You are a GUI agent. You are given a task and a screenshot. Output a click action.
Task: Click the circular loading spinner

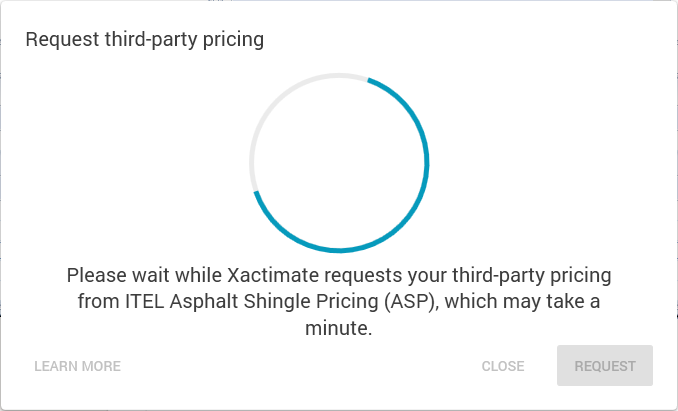click(x=339, y=161)
